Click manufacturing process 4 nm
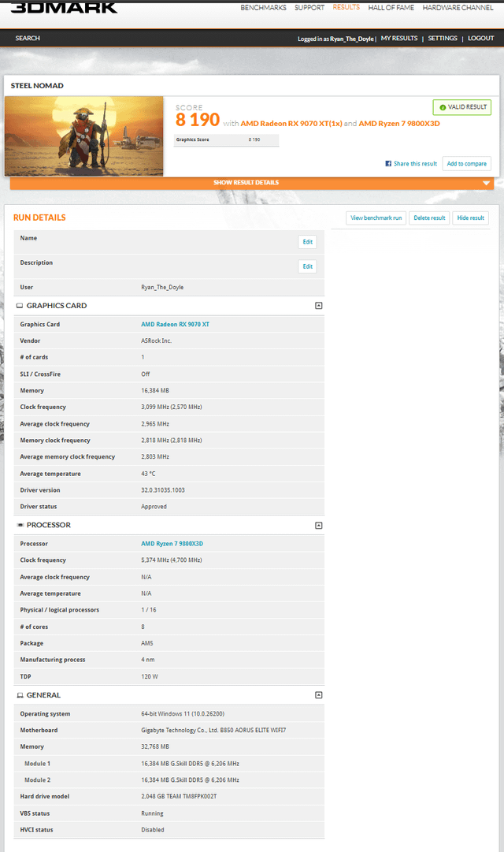This screenshot has width=504, height=852. (148, 660)
